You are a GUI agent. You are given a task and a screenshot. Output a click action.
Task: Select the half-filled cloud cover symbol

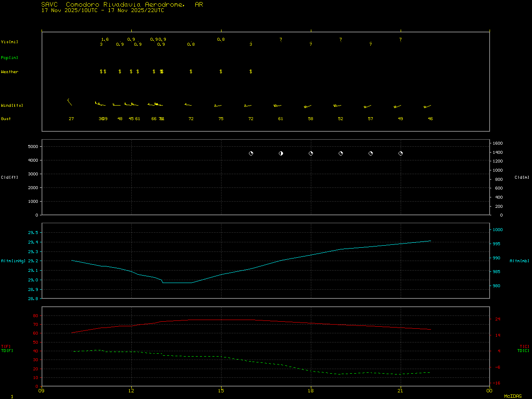281,153
